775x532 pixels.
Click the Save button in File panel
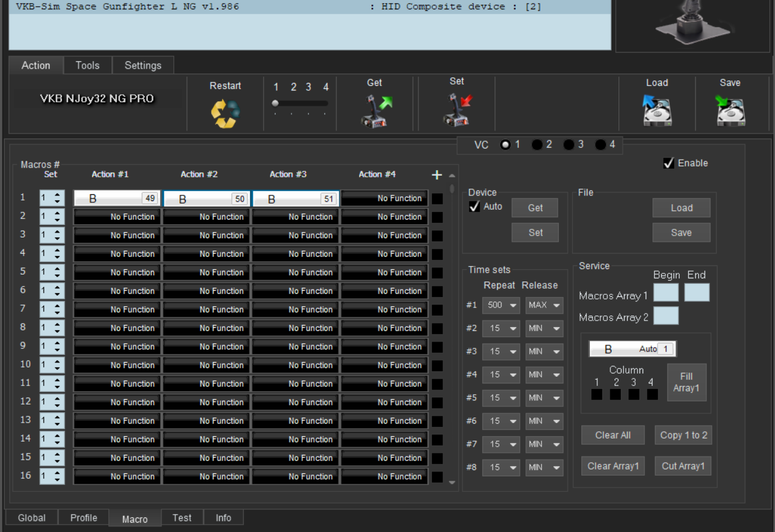coord(682,233)
